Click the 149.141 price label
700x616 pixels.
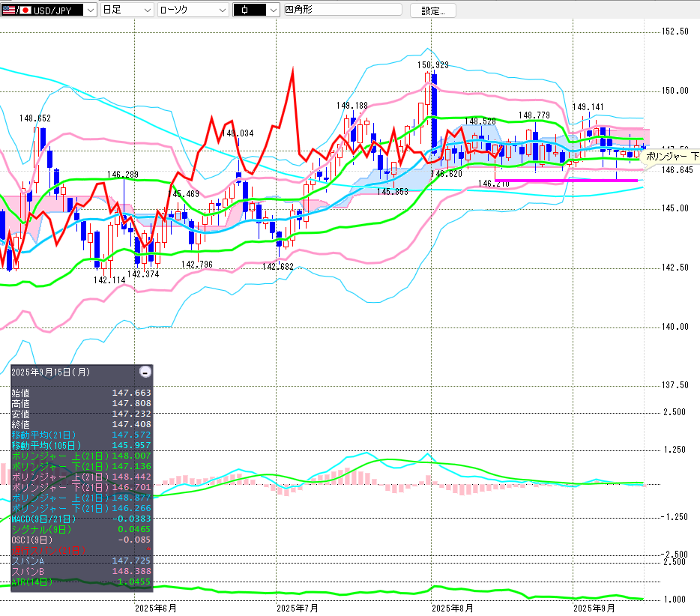click(x=588, y=107)
